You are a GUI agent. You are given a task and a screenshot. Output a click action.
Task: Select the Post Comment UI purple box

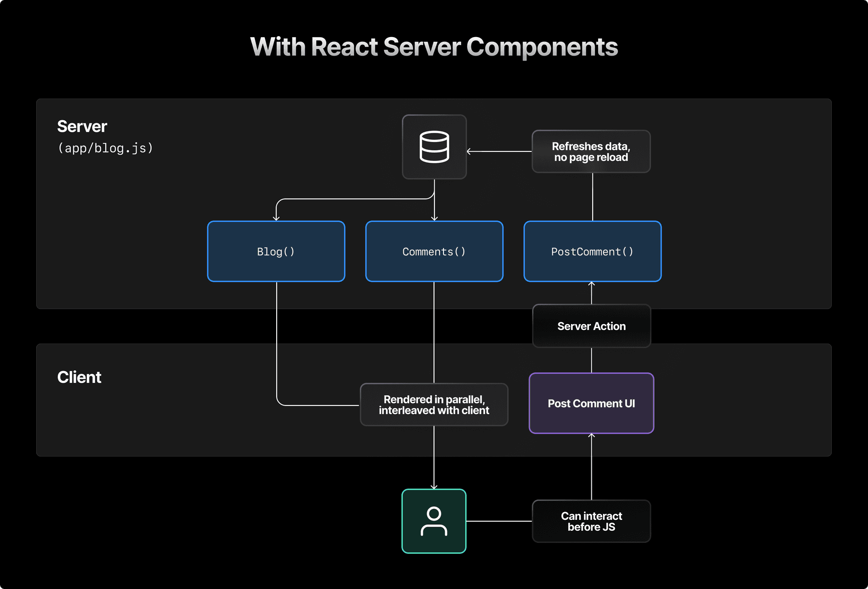coord(591,403)
